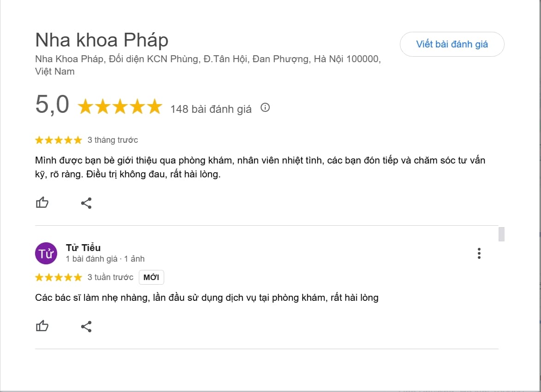
Task: Click the 3 tuần trước timestamp
Action: [x=111, y=277]
